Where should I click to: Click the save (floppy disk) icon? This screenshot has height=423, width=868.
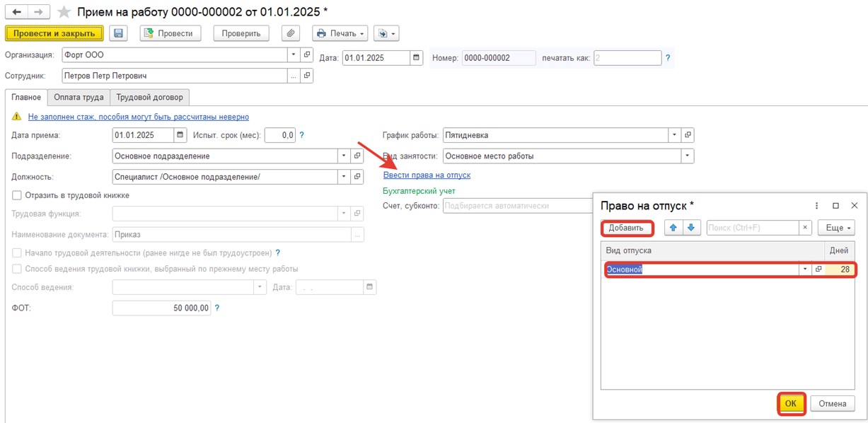pos(118,33)
